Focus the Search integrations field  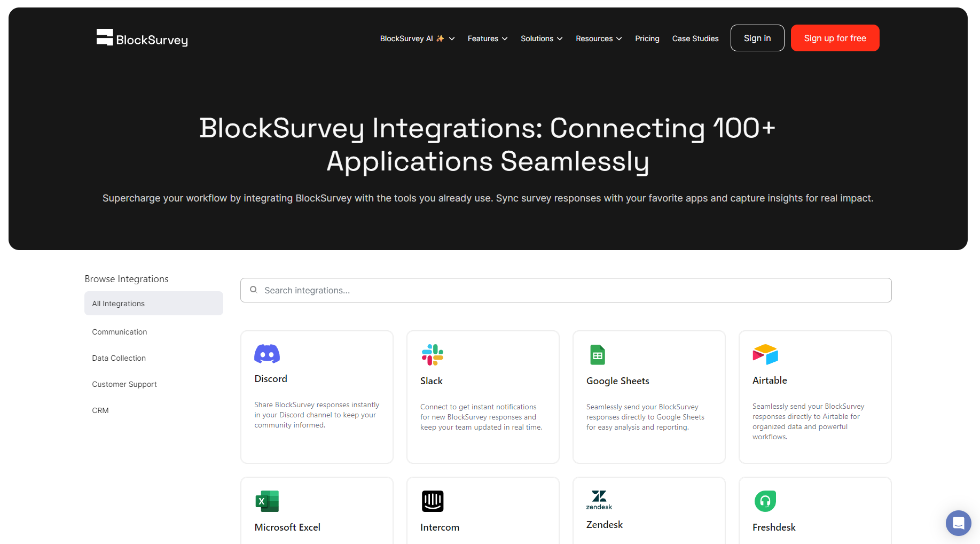pyautogui.click(x=566, y=290)
